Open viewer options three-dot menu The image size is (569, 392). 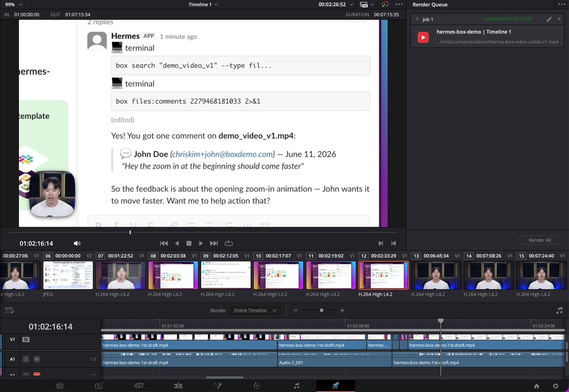(399, 4)
